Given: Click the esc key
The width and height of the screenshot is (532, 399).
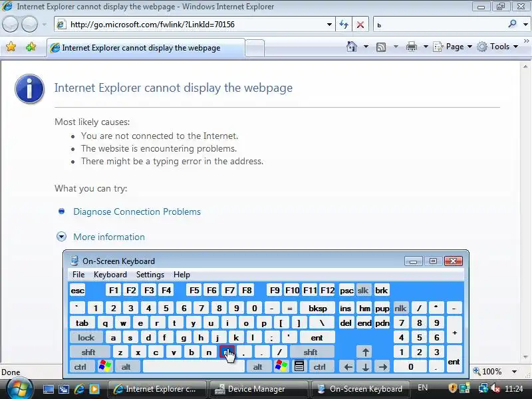Looking at the screenshot, I should click(x=78, y=291).
